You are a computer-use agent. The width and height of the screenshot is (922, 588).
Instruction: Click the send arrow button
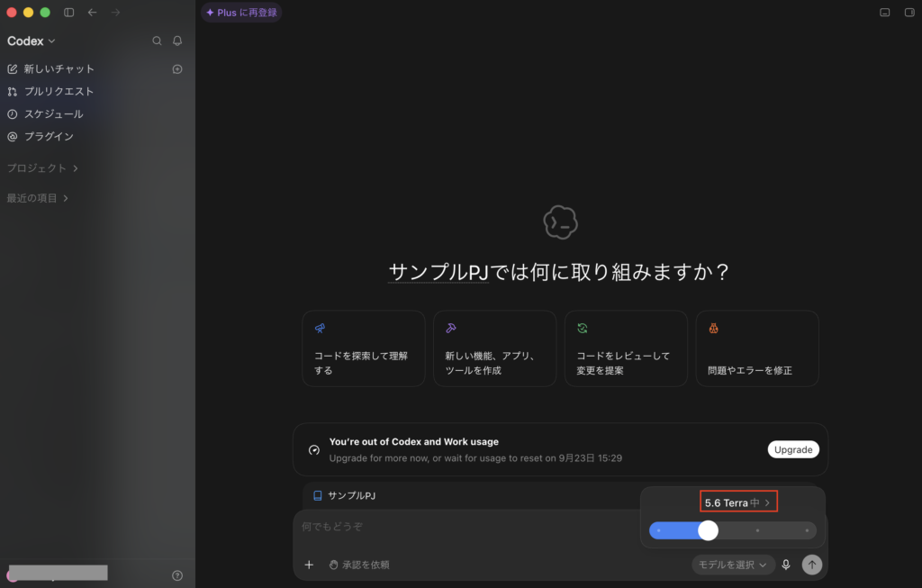(x=812, y=565)
